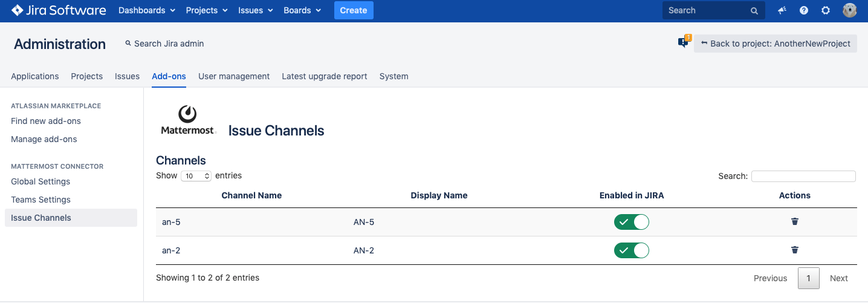
Task: Sort by Channel Name column header
Action: tap(251, 195)
